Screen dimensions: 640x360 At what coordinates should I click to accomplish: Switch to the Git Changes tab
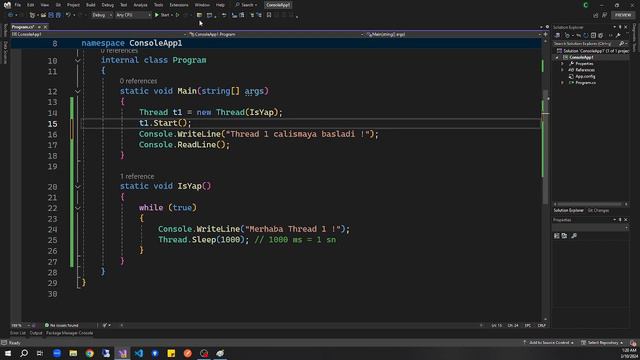pos(598,211)
